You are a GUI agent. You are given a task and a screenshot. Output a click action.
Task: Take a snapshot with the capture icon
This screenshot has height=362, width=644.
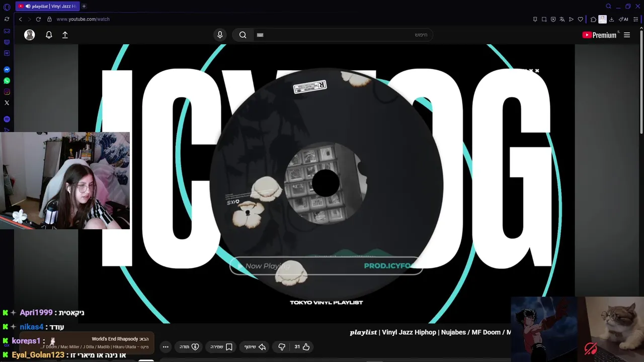point(544,19)
